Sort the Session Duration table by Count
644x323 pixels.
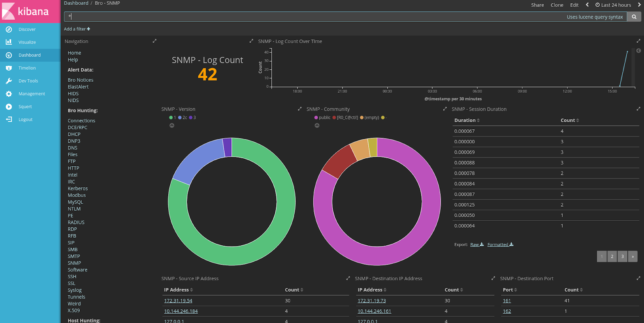click(x=570, y=120)
